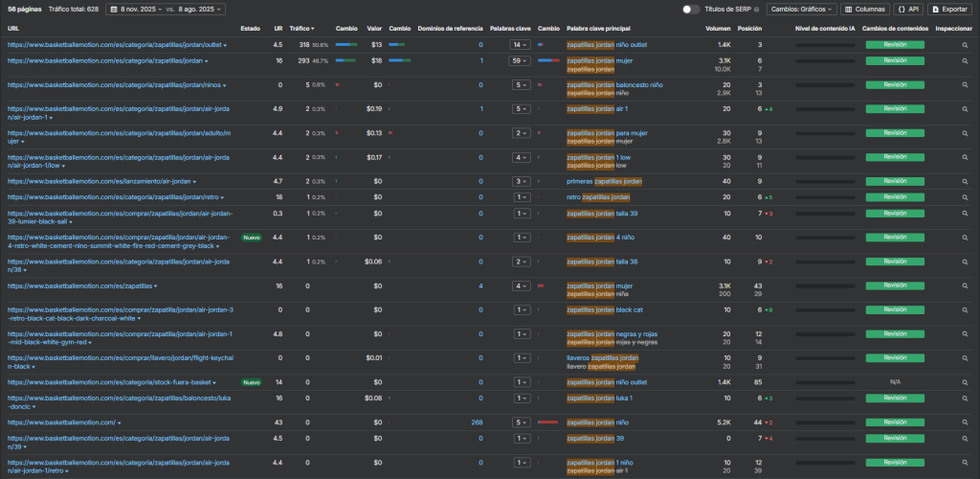Click the Columnas grid icon
The image size is (980, 479).
[848, 9]
